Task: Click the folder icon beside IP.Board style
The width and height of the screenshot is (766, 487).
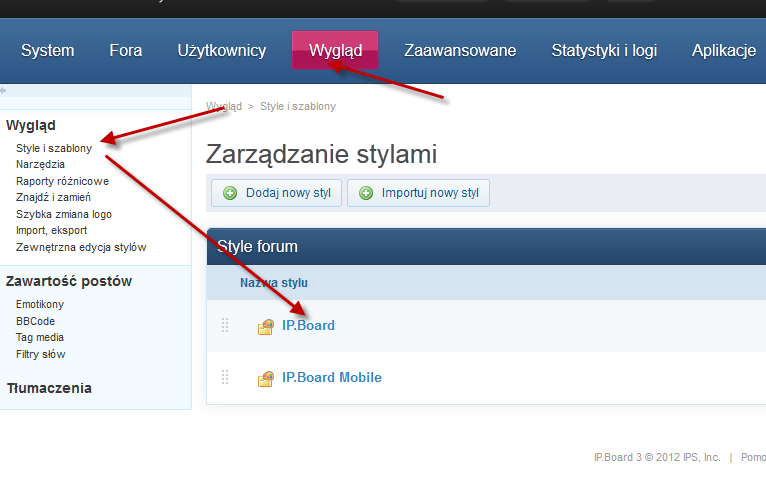Action: tap(265, 326)
